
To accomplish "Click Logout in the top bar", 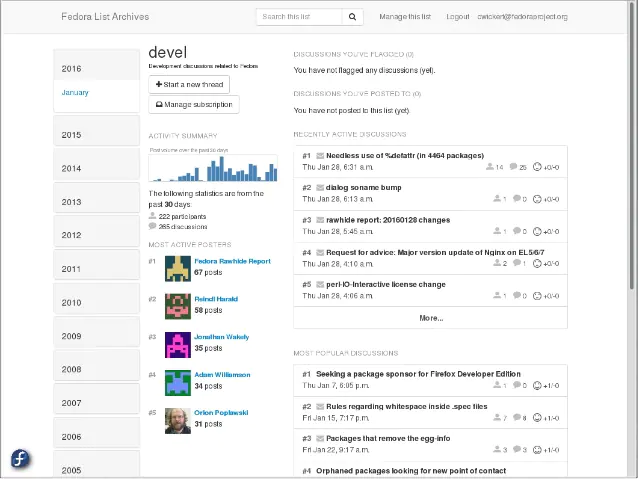I will [458, 17].
